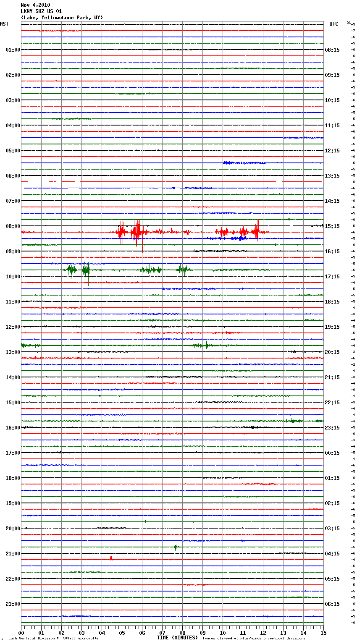Click 'Each Vertical Division = 500.00 microvolts' note
Screen dimensions: 357x644
pos(53,639)
